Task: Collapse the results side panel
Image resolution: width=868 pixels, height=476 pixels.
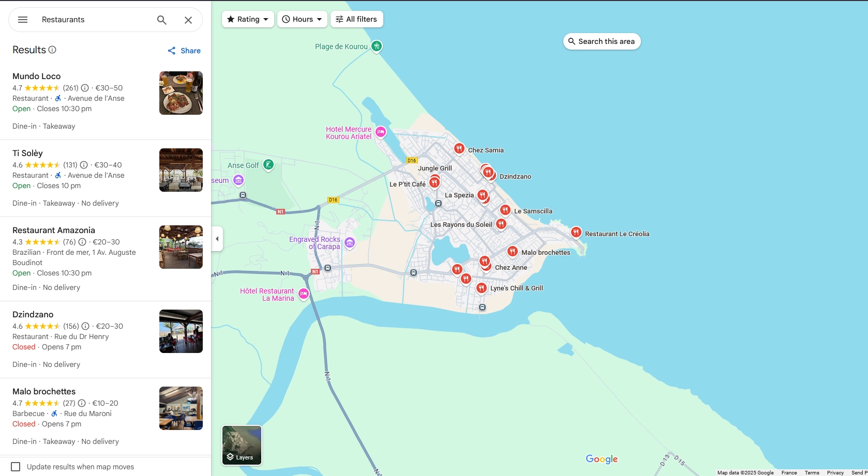Action: 217,238
